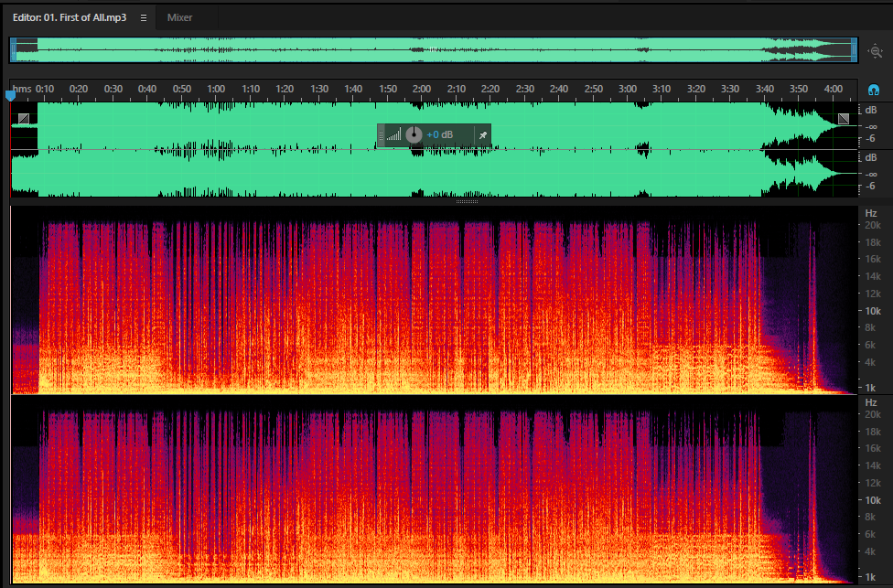Screen dimensions: 893x588
Task: Click the +0 dB gain value
Action: tap(440, 135)
